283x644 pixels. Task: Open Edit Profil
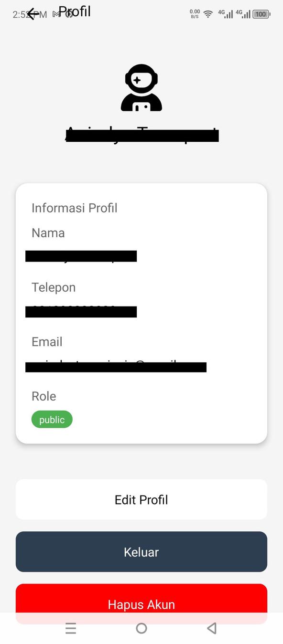click(x=141, y=499)
